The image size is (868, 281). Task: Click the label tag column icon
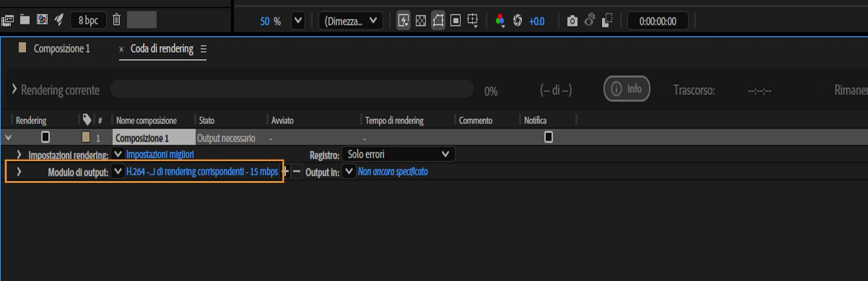pos(87,120)
